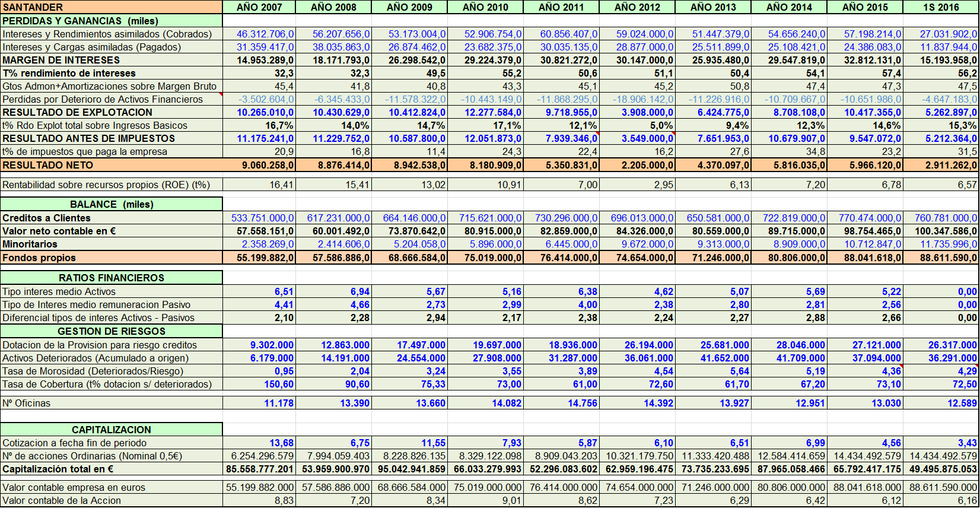Viewport: 980px width, 508px height.
Task: Select the MARGEN DE INTERESES row label
Action: 112,60
